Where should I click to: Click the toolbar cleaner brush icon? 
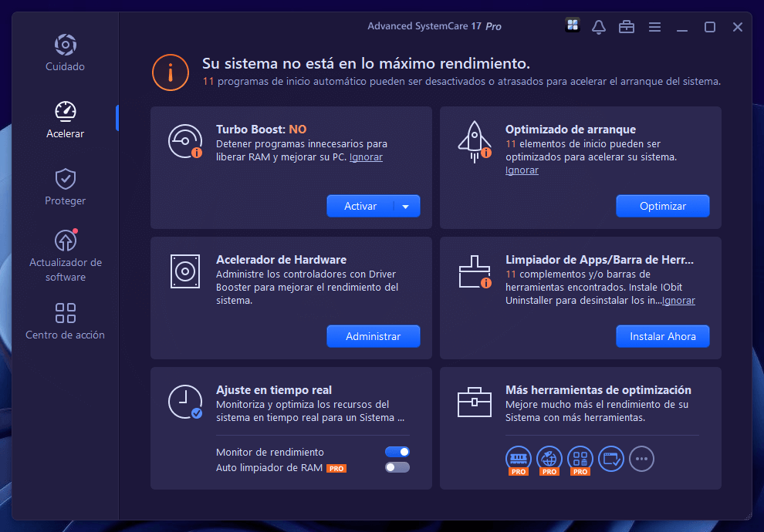click(475, 271)
